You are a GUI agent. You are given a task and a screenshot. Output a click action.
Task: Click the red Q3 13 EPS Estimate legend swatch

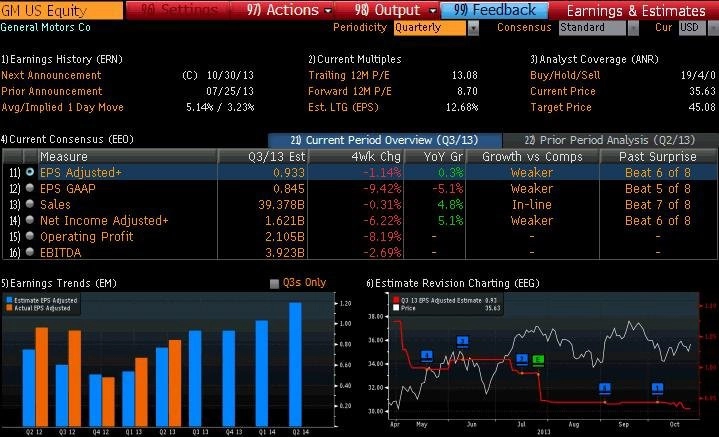(396, 300)
